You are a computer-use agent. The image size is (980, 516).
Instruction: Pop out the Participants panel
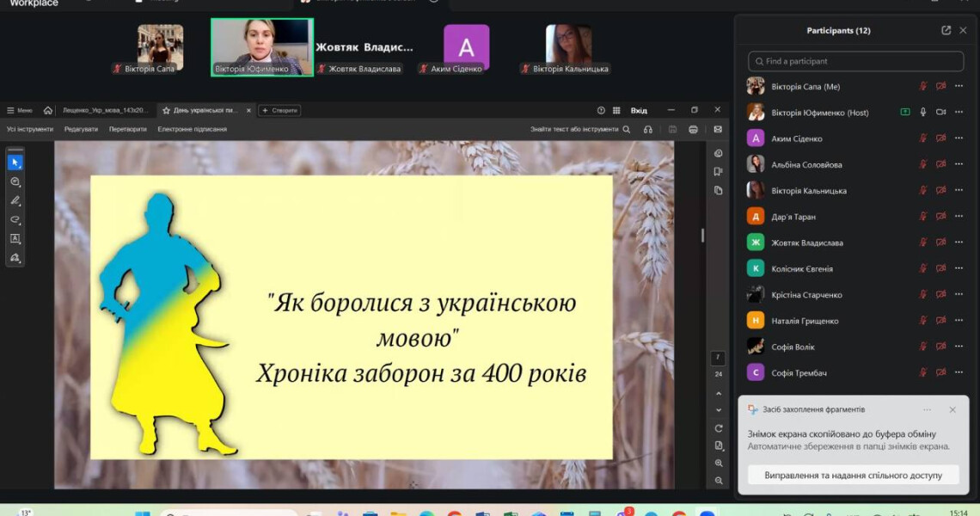pos(946,30)
